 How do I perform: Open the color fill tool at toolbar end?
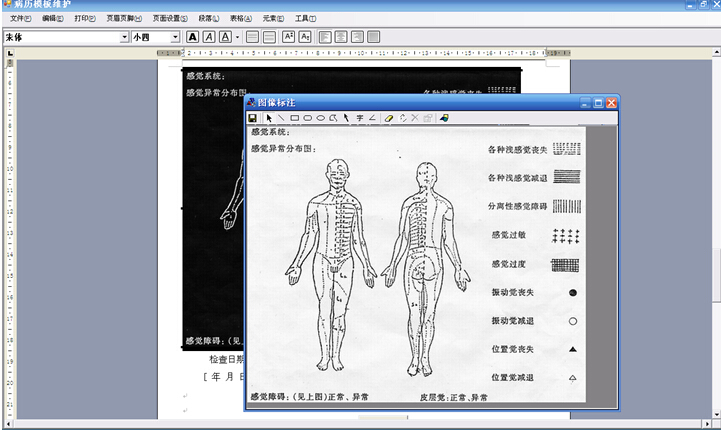coord(444,118)
